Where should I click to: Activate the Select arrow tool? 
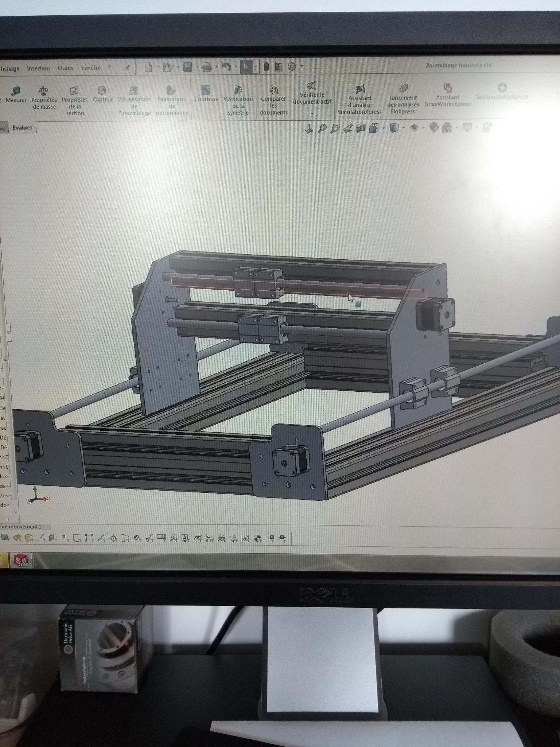click(x=246, y=67)
